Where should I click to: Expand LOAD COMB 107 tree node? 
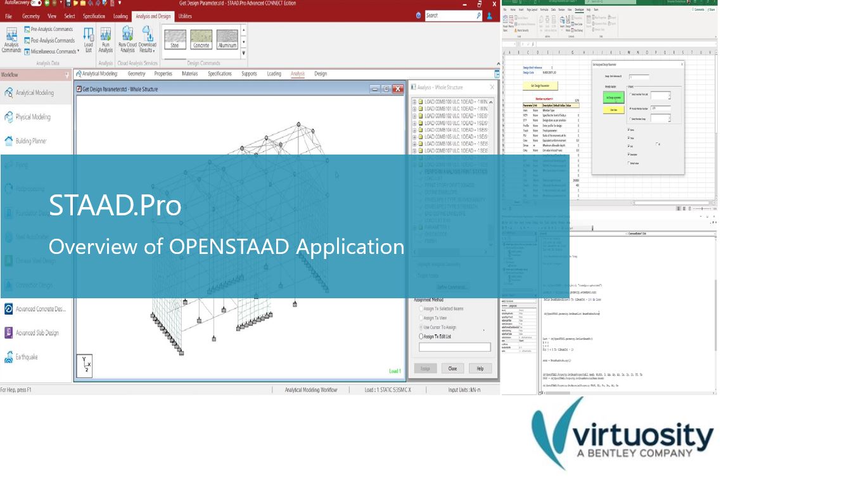[x=415, y=151]
